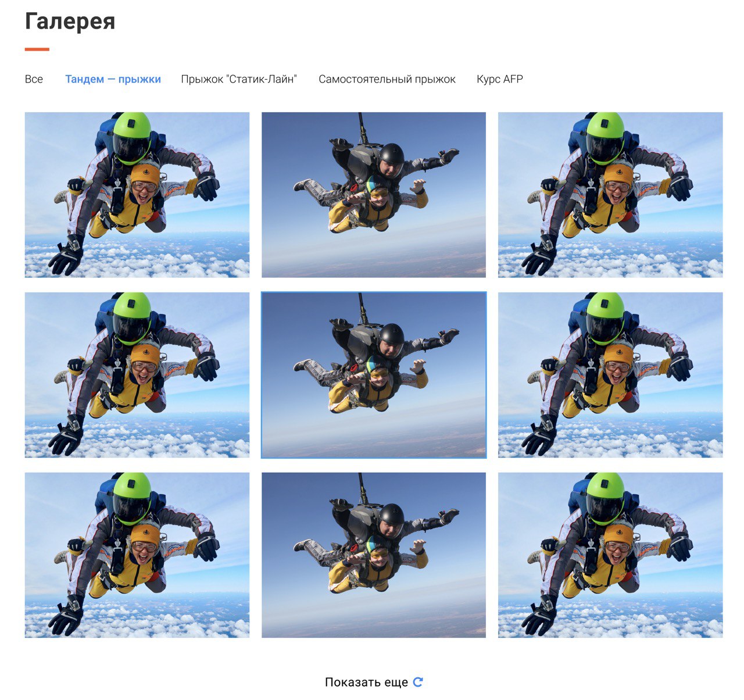Choose the Самостоятельный прыжок tab
This screenshot has width=744, height=700.
coord(387,79)
